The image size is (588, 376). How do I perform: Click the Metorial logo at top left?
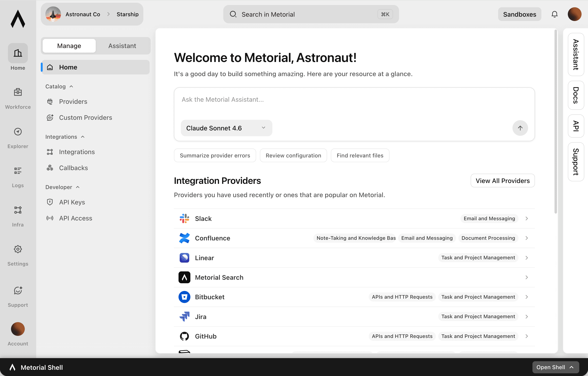point(18,19)
